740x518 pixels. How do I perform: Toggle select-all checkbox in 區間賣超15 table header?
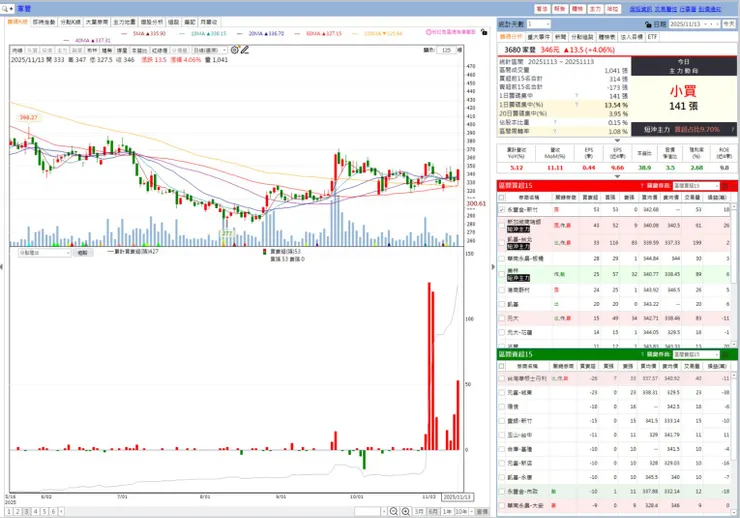click(x=502, y=366)
